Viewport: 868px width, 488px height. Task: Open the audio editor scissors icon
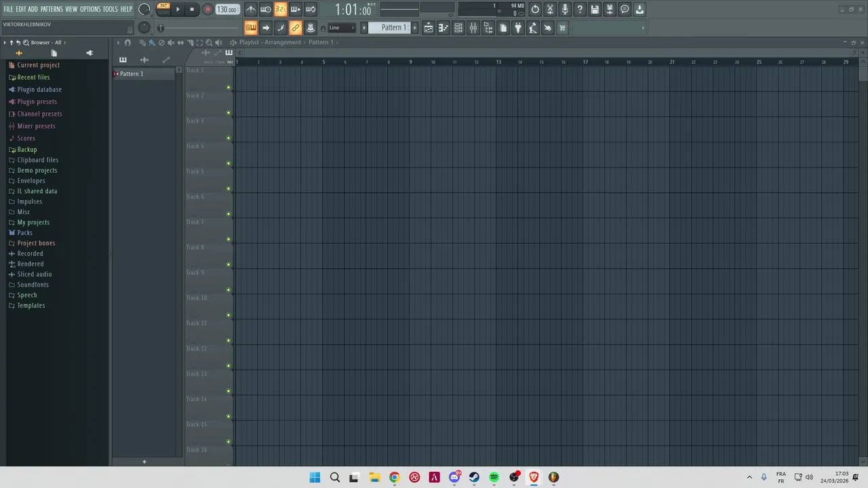[x=550, y=9]
